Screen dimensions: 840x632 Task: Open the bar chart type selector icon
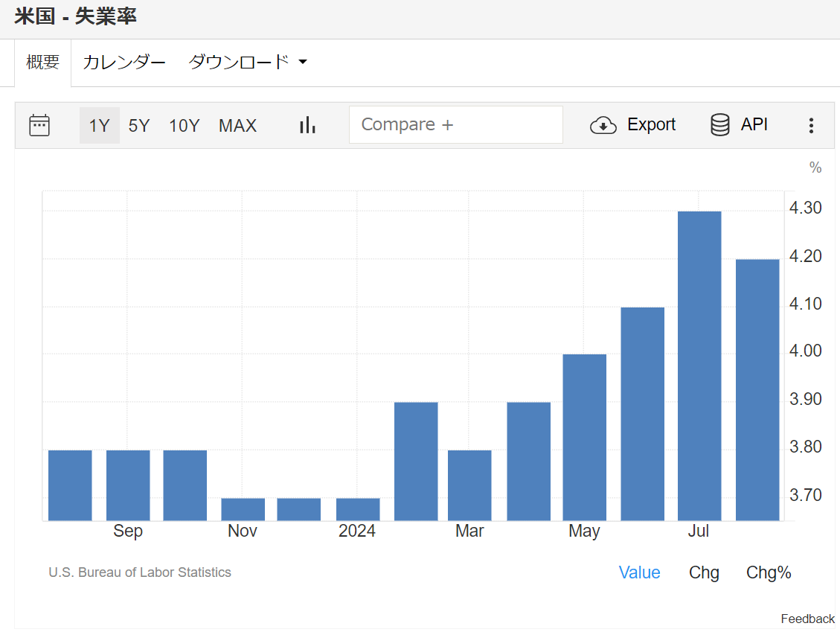point(307,125)
